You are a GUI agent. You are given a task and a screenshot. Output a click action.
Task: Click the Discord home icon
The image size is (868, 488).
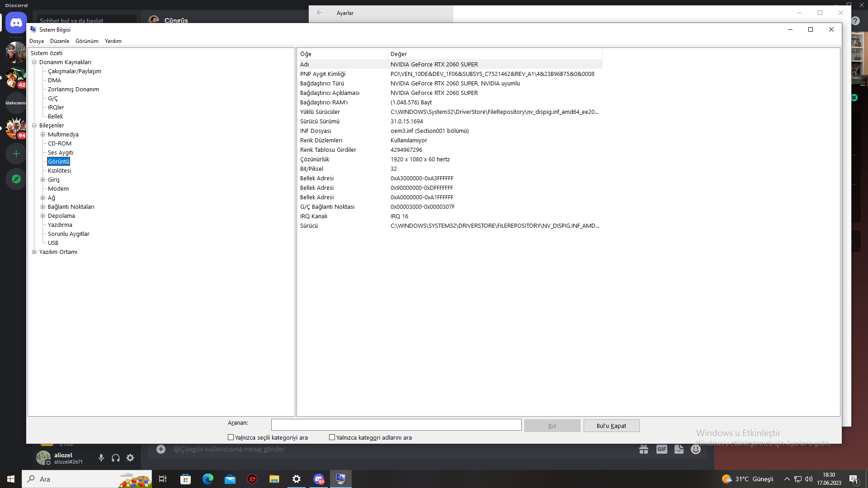click(16, 23)
